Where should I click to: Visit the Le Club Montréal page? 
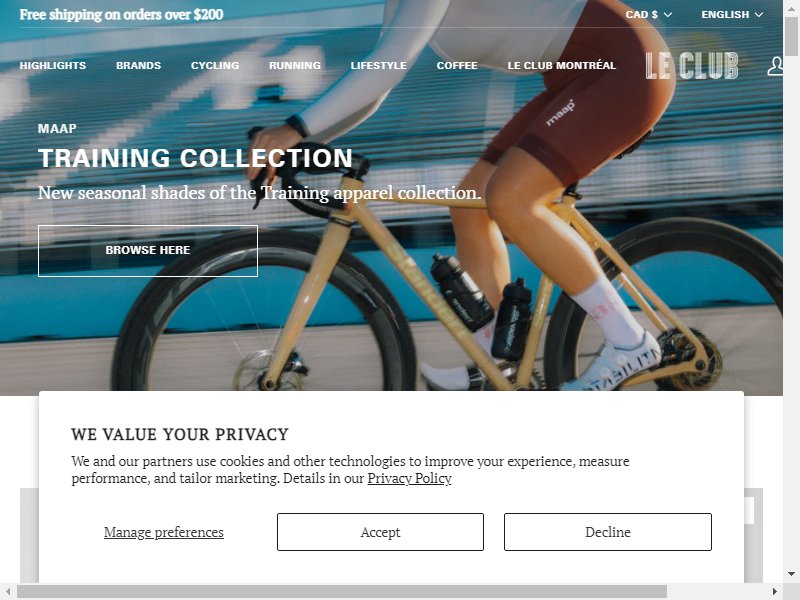(562, 65)
